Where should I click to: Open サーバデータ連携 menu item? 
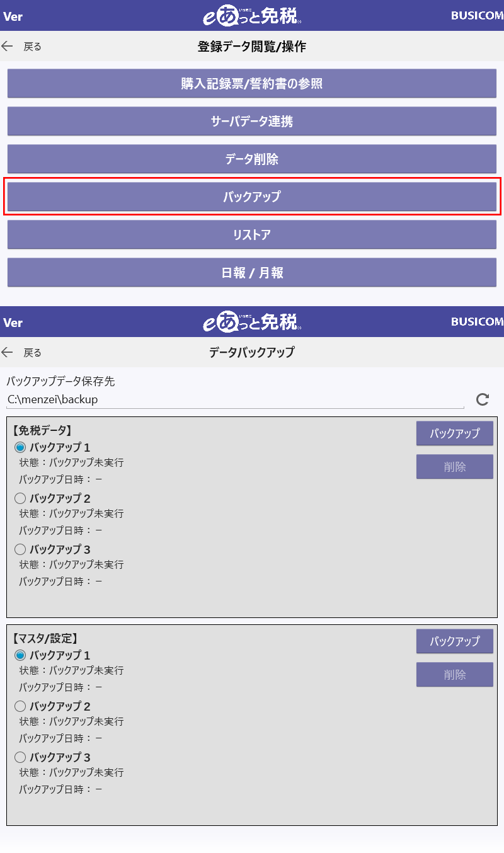point(252,121)
